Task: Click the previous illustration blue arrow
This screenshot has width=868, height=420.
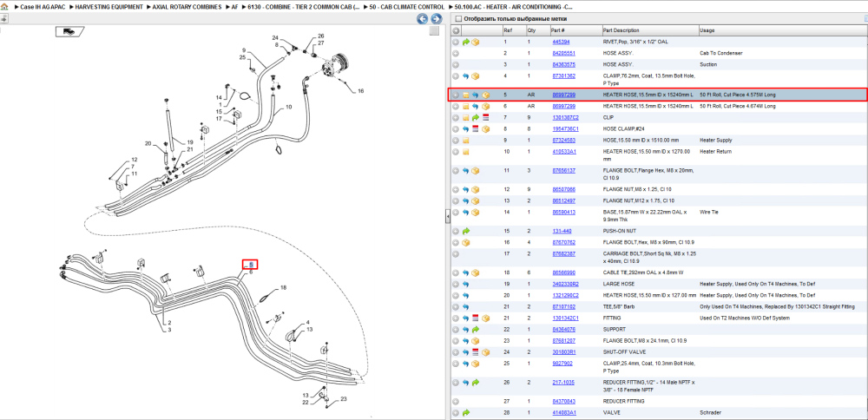Action: coord(422,19)
